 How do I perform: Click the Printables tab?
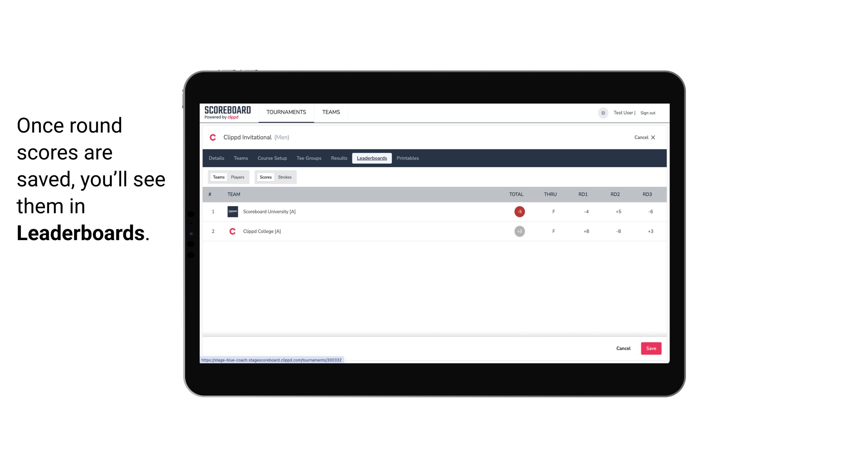click(408, 158)
